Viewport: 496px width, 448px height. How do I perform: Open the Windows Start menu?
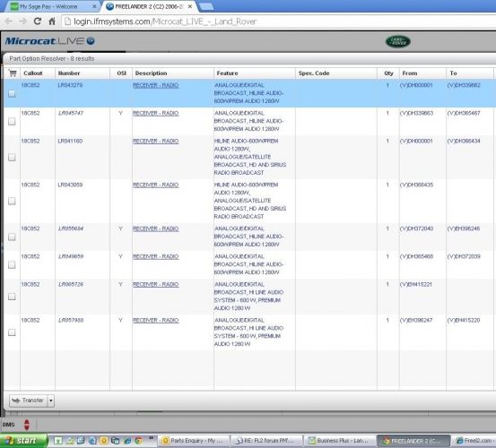[23, 441]
